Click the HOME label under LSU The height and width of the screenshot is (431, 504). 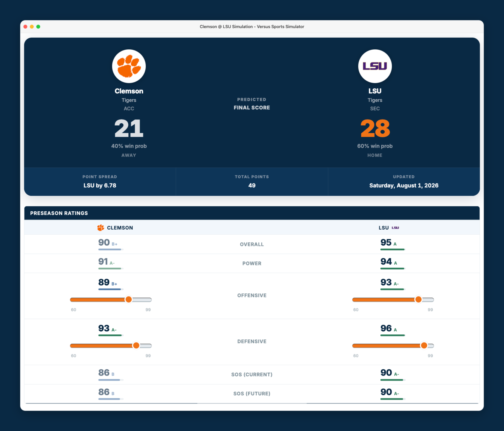375,155
